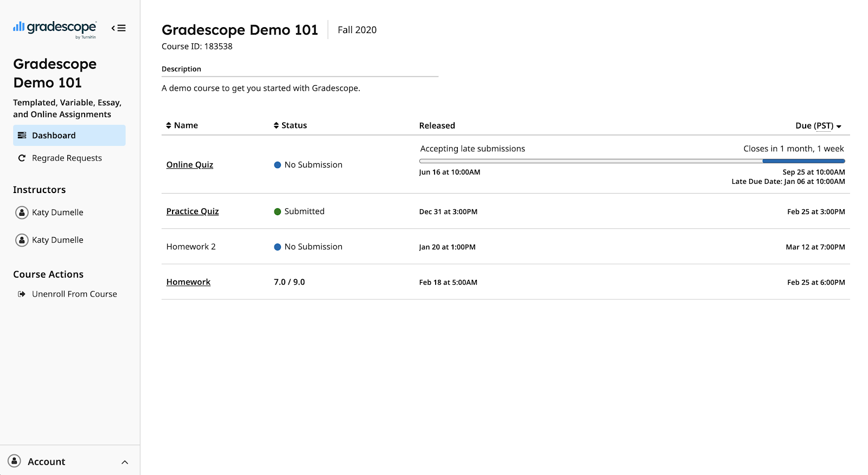The image size is (868, 475).
Task: Open the Practice Quiz assignment
Action: coord(193,211)
